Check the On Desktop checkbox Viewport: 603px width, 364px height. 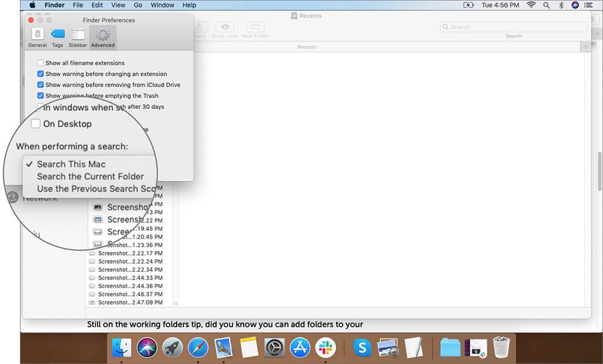click(x=36, y=124)
